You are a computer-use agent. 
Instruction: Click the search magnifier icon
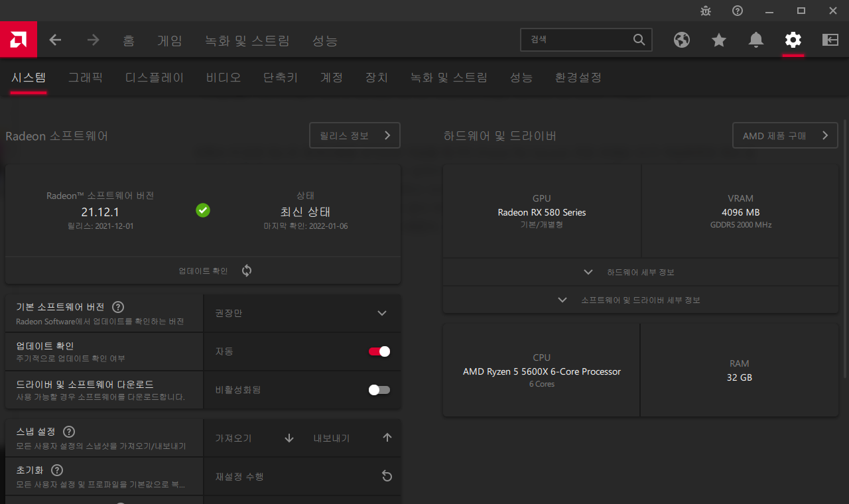pos(639,40)
